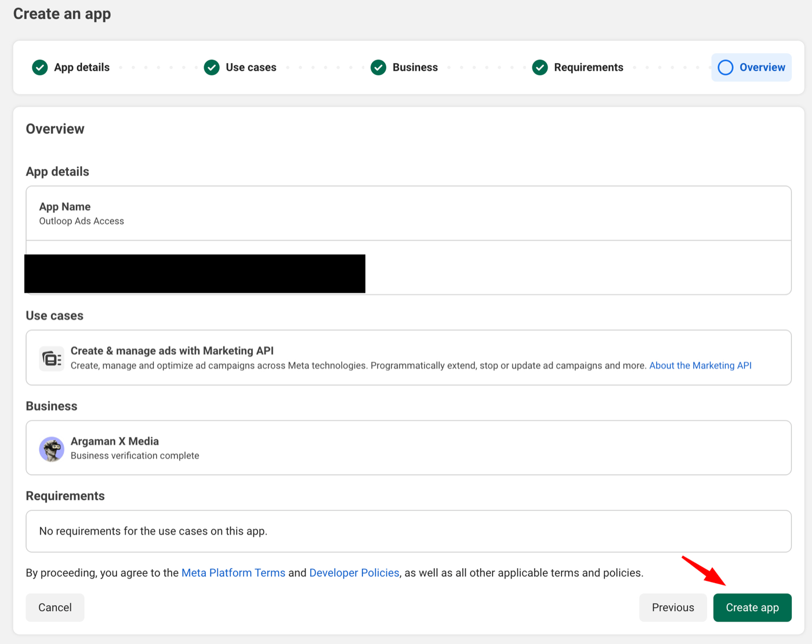Click 'No requirements for the use cases' text

(153, 532)
